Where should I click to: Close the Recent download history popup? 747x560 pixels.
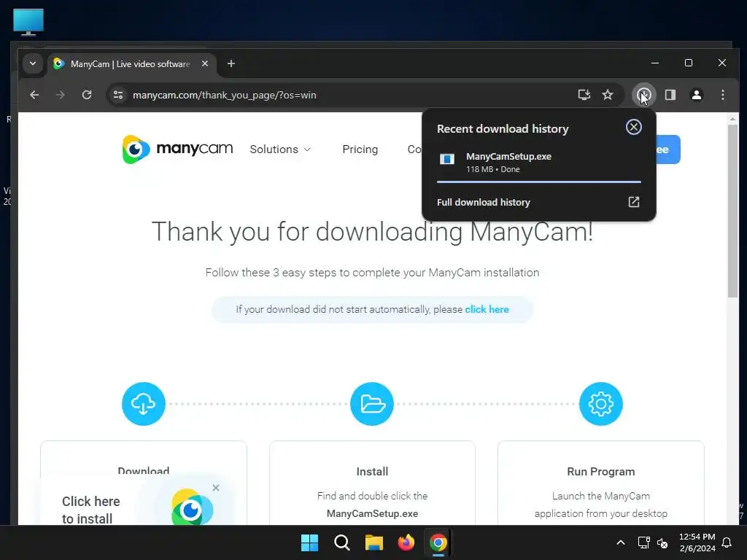click(x=634, y=127)
